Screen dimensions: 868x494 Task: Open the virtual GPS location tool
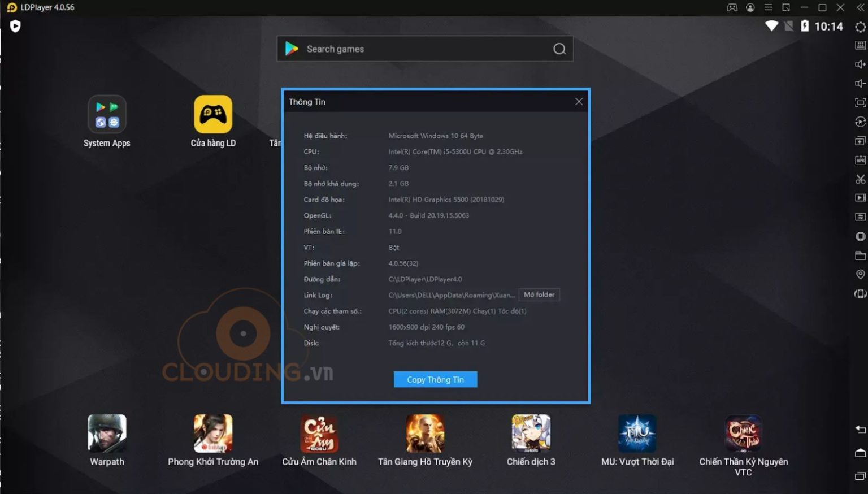point(860,274)
